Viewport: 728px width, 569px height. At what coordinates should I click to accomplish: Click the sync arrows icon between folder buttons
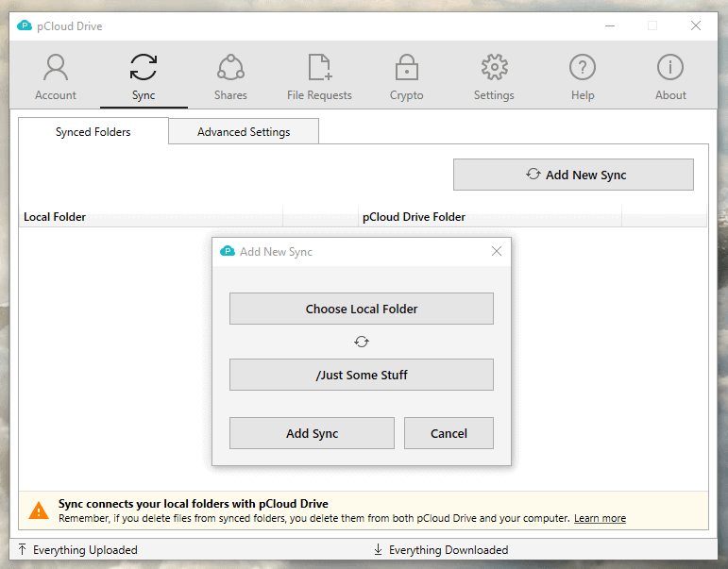point(362,342)
